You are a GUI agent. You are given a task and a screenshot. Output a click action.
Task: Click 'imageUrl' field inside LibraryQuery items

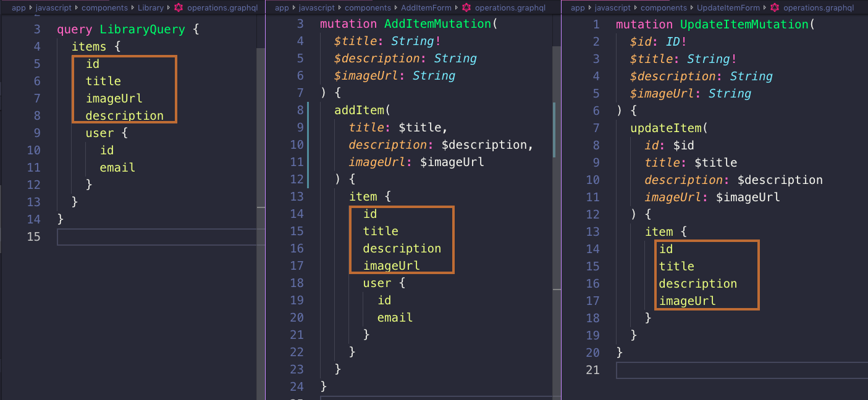pos(114,98)
